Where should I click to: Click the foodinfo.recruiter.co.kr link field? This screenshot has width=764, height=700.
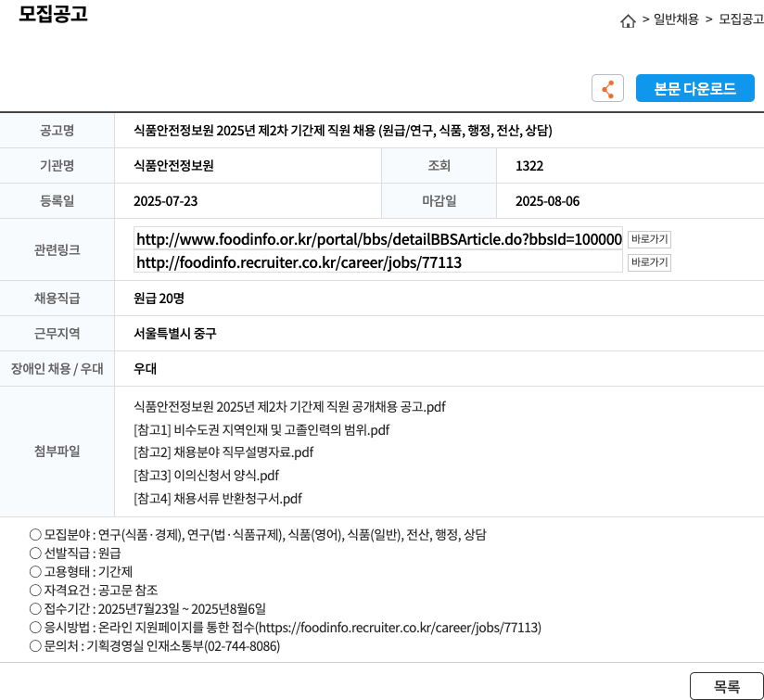click(378, 262)
